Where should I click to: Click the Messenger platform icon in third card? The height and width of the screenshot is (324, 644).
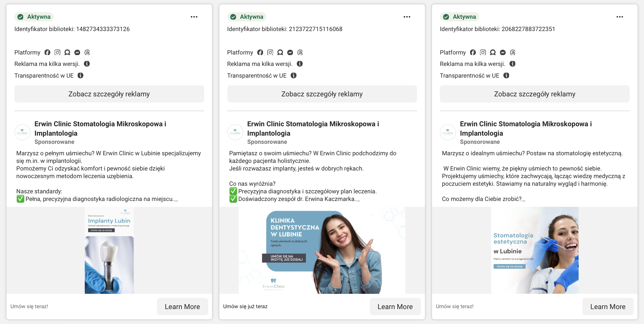pos(503,52)
